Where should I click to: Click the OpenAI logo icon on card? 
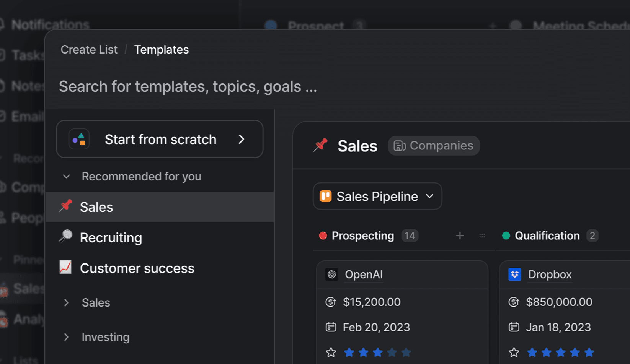point(331,275)
